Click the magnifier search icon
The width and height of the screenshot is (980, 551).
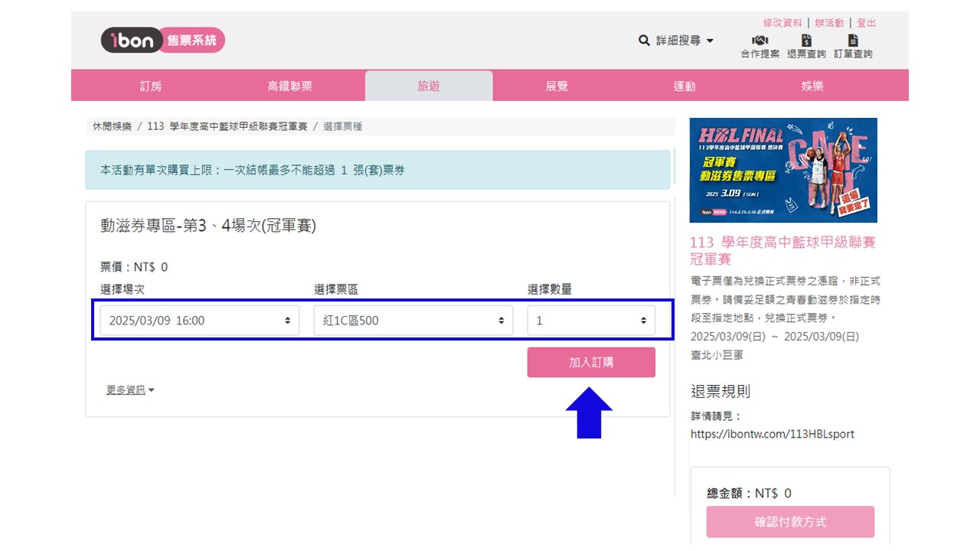tap(644, 41)
